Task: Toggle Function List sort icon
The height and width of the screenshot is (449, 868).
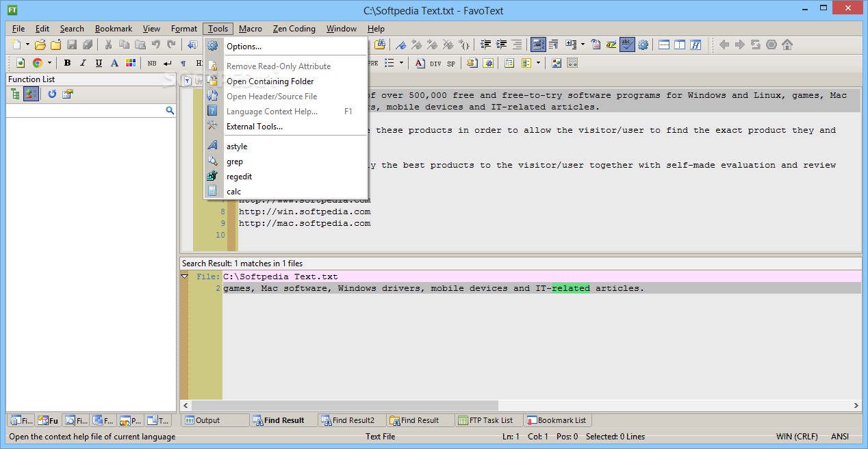Action: pos(31,94)
